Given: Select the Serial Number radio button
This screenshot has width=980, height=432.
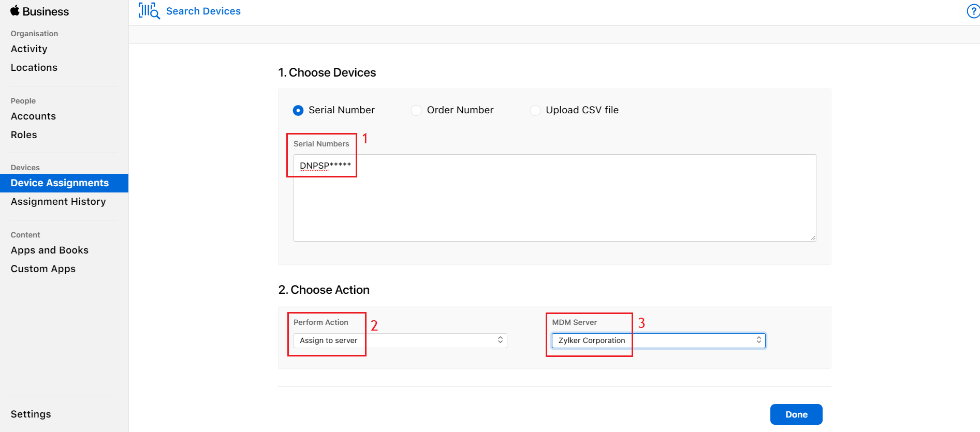Looking at the screenshot, I should [298, 110].
